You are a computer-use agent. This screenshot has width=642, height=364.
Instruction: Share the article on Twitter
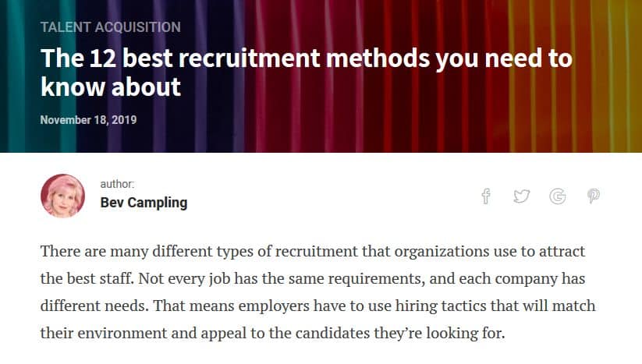pos(521,196)
